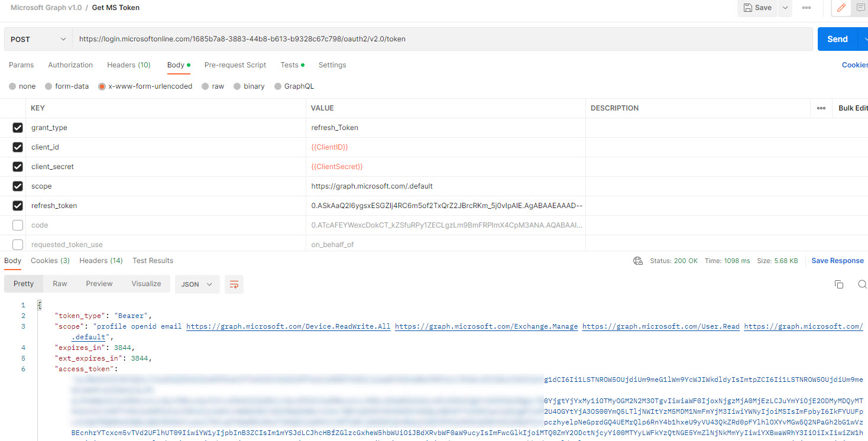Switch to the Raw response view
This screenshot has width=868, height=441.
[x=60, y=284]
